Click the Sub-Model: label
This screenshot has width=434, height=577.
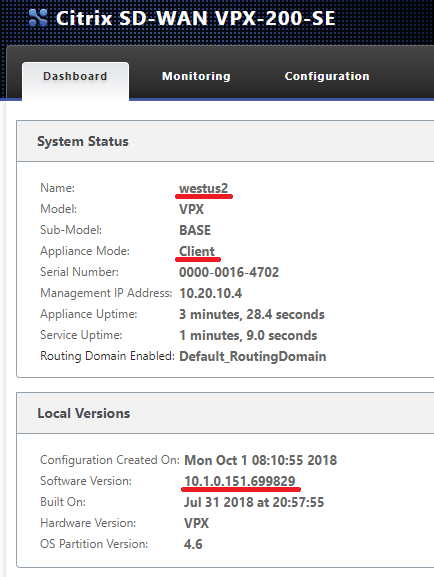pos(71,230)
